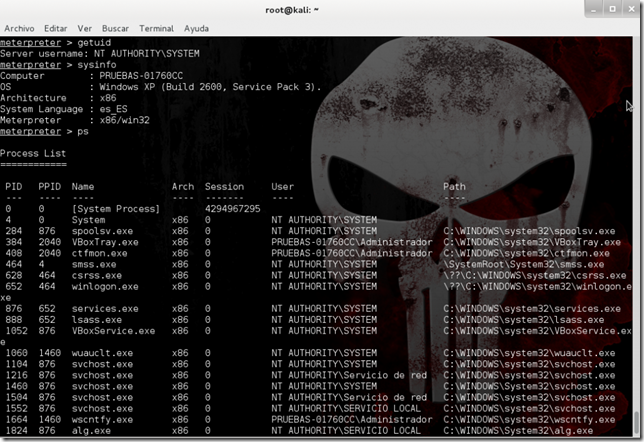Click the spoolsv.exe process name

102,231
